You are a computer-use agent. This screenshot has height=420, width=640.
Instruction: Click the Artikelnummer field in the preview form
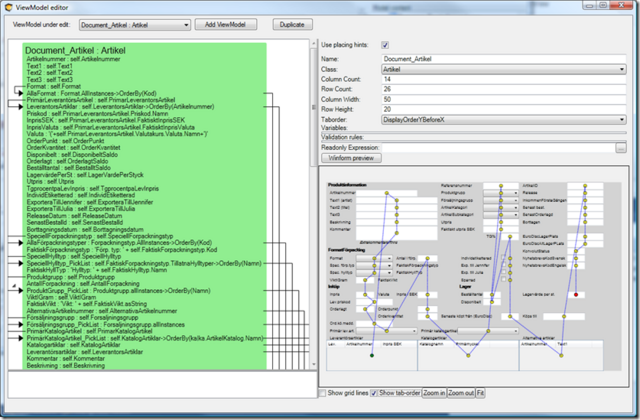[x=387, y=193]
